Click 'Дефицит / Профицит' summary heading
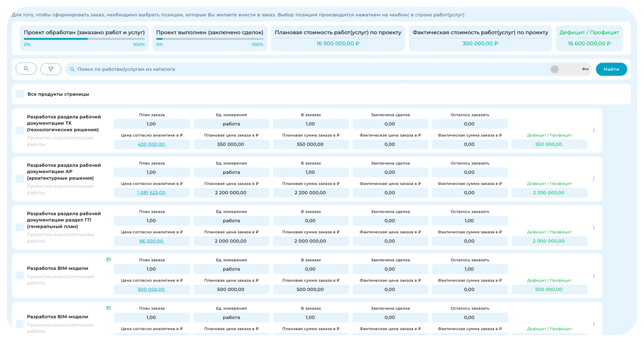644x342 pixels. tap(589, 33)
